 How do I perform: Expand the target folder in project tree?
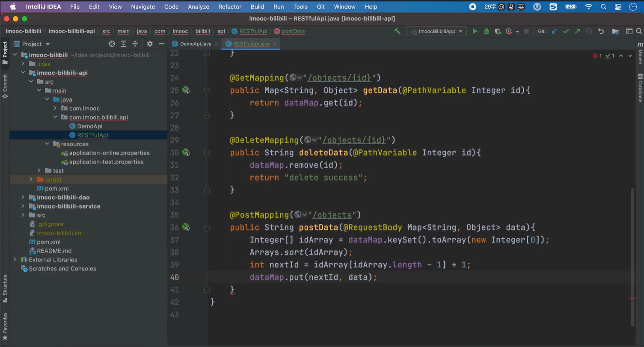(31, 180)
